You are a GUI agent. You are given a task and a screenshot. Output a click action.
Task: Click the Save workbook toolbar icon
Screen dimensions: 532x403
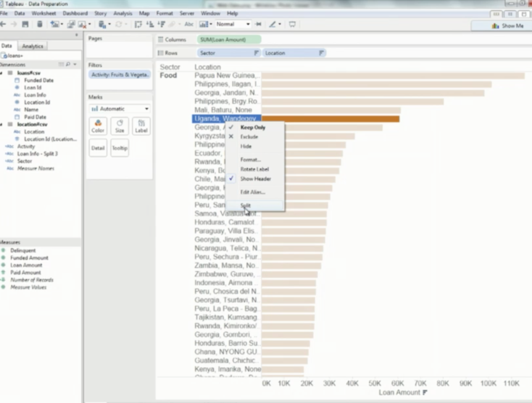coord(25,24)
